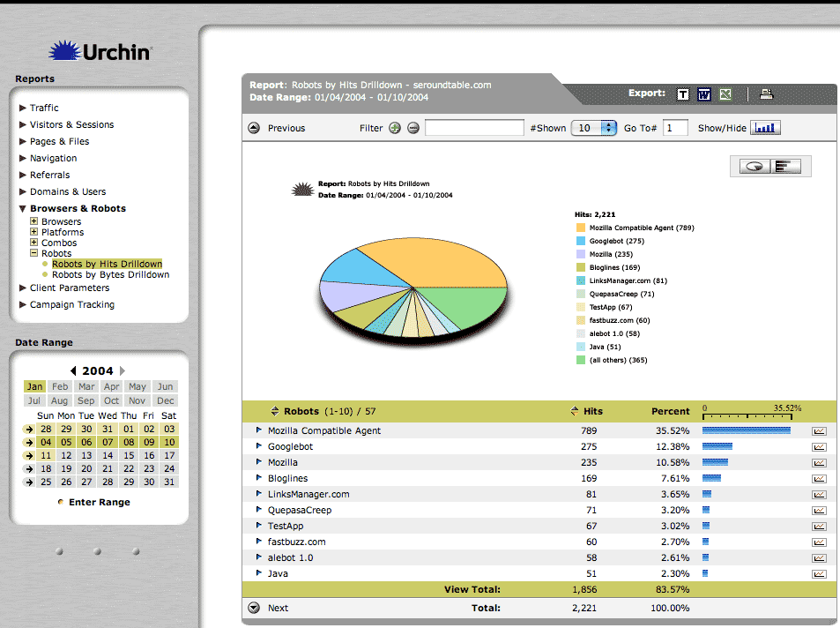The height and width of the screenshot is (628, 840).
Task: Click the (all others) legend swatch
Action: pyautogui.click(x=581, y=361)
